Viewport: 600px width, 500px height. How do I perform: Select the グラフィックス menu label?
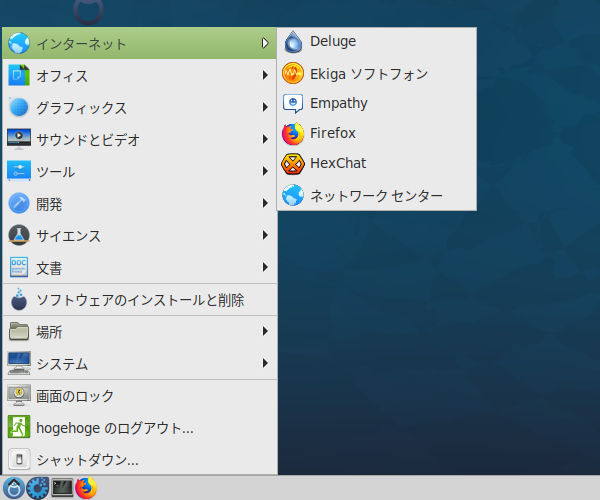tap(81, 108)
